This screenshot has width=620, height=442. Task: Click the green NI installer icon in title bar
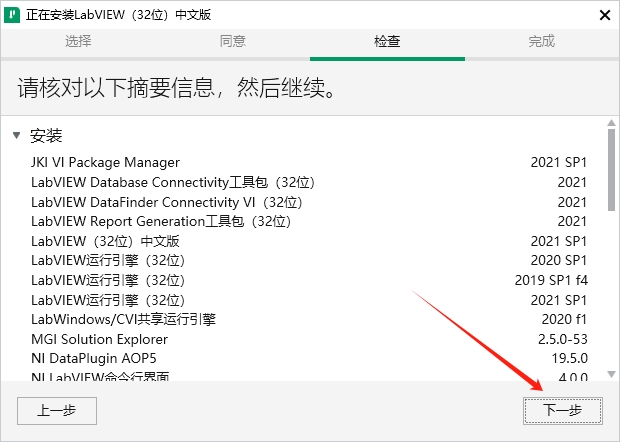(x=12, y=15)
